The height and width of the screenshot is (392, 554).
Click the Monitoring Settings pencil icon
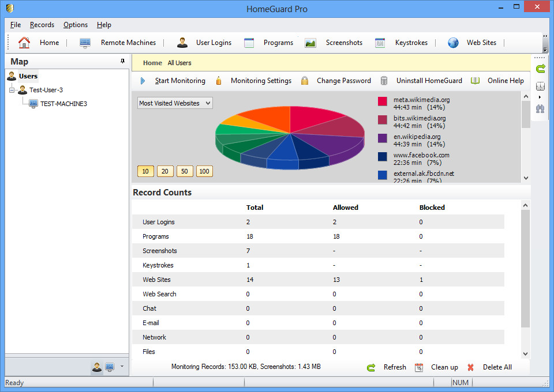[219, 81]
